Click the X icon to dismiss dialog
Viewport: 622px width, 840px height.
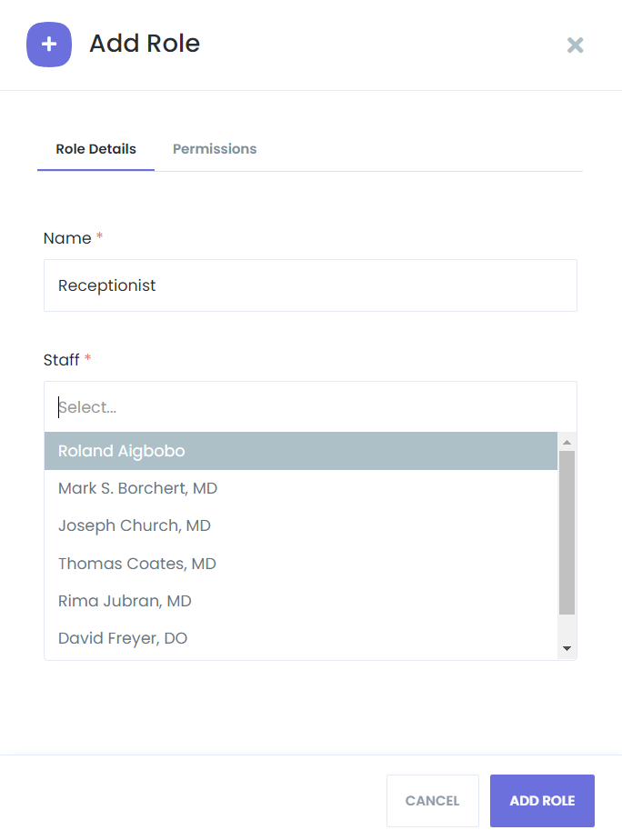575,45
